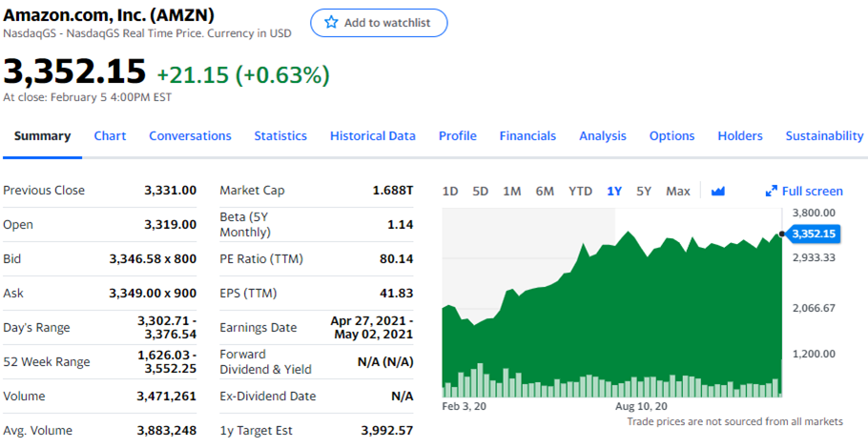868x448 pixels.
Task: Select the 1D chart range
Action: pyautogui.click(x=450, y=192)
